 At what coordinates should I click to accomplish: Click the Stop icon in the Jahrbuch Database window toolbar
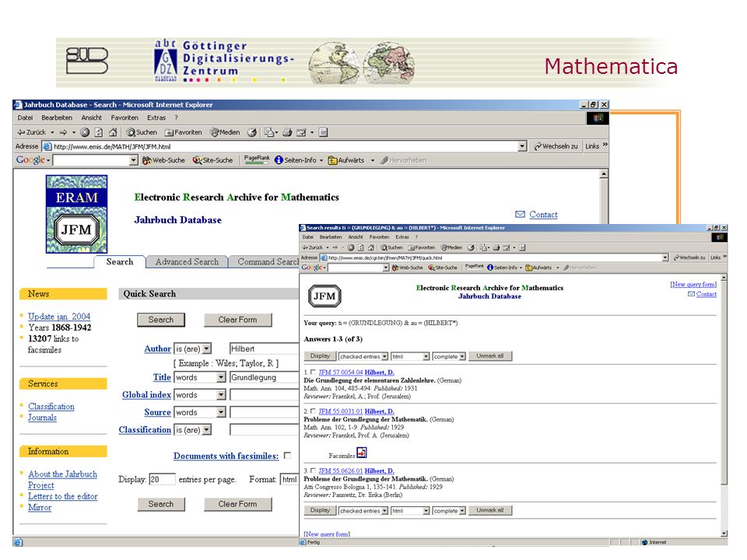pyautogui.click(x=85, y=132)
